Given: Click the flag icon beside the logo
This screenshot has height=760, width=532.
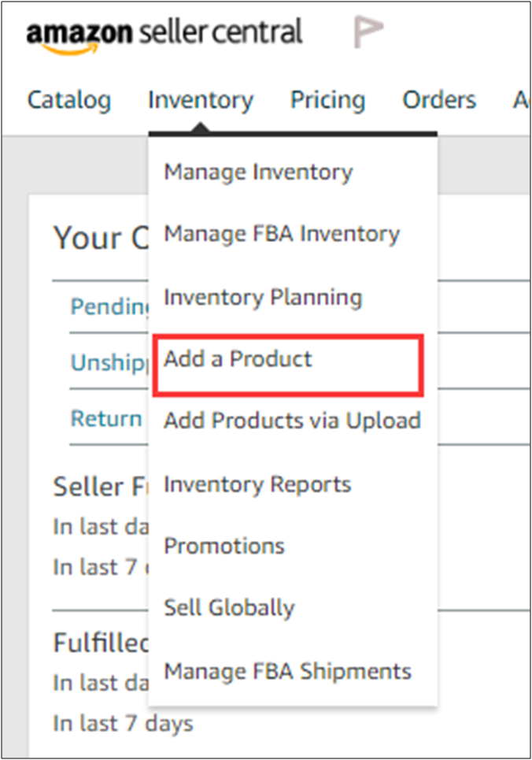Looking at the screenshot, I should tap(368, 32).
